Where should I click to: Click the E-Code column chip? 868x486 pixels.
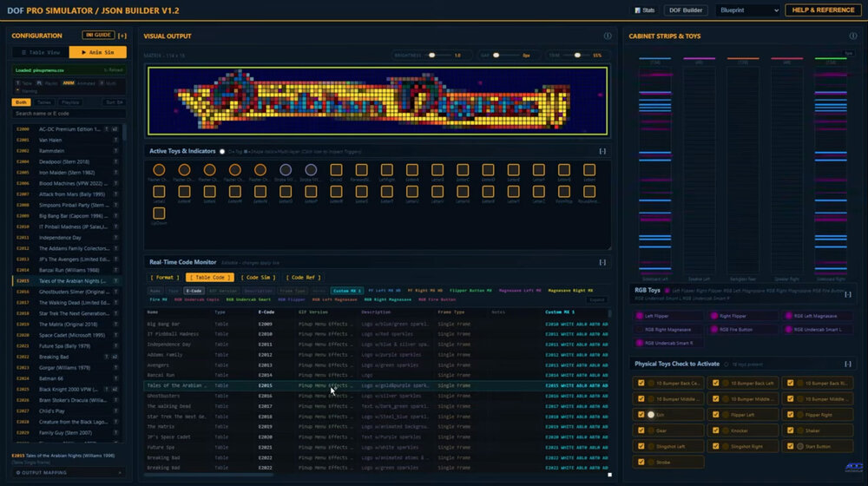click(194, 291)
